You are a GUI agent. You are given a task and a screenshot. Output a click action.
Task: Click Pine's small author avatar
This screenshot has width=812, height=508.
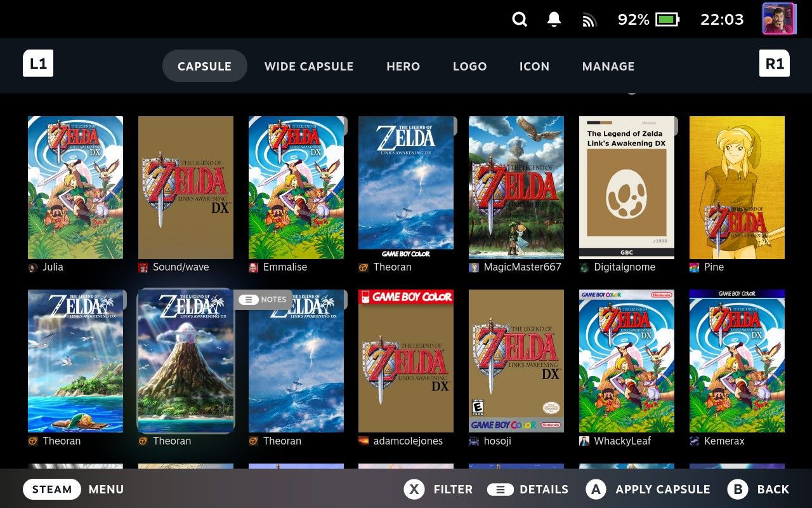coord(695,267)
